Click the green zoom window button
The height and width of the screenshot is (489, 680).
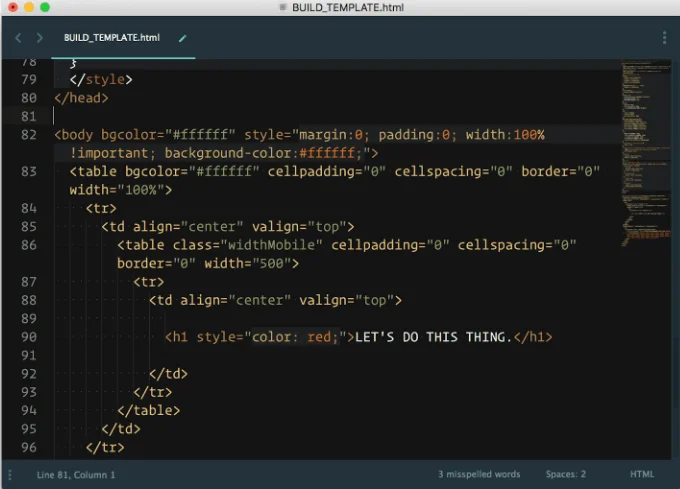(45, 7)
